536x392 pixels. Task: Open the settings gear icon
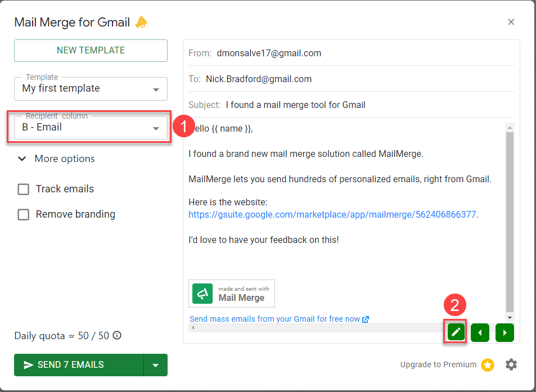[511, 364]
